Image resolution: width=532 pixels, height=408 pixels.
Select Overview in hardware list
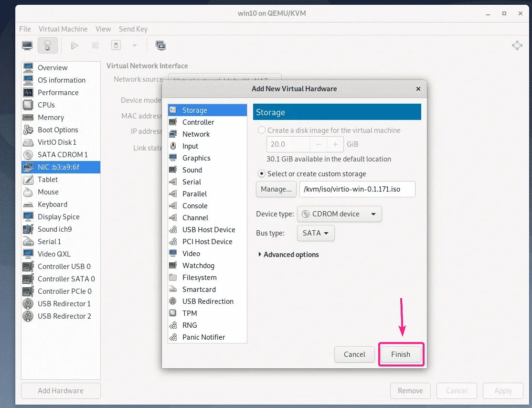pyautogui.click(x=61, y=67)
